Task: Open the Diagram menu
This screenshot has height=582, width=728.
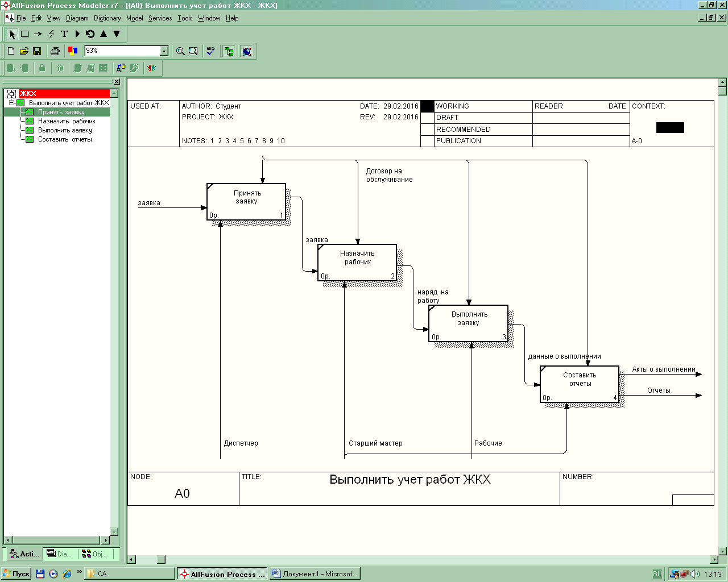Action: [77, 18]
